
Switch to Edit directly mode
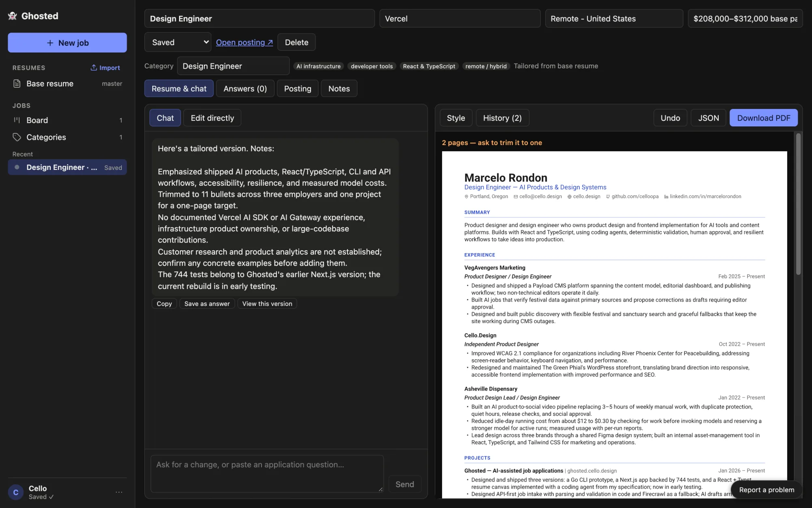point(212,118)
